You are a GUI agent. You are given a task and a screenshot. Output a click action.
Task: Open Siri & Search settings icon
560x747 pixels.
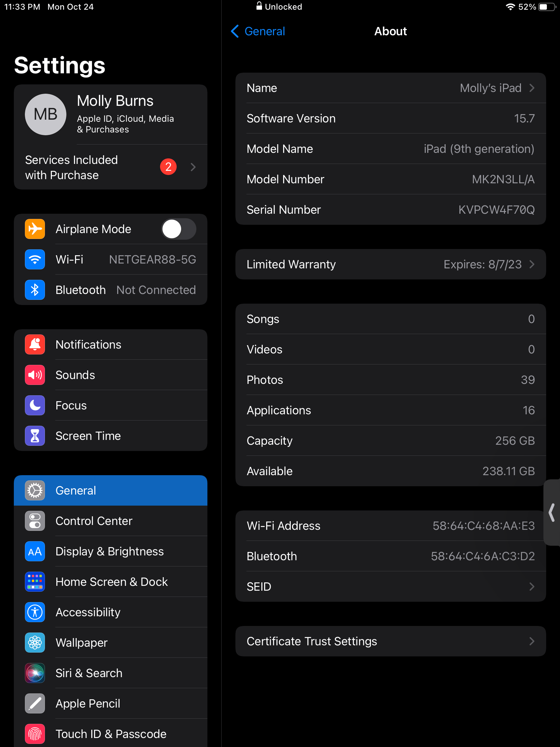35,673
